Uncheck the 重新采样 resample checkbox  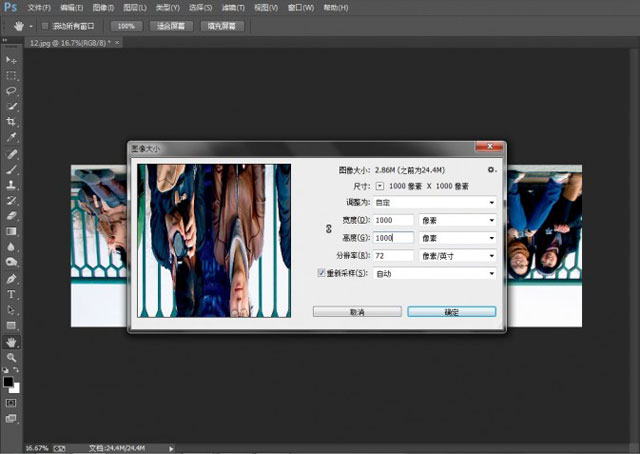point(321,273)
